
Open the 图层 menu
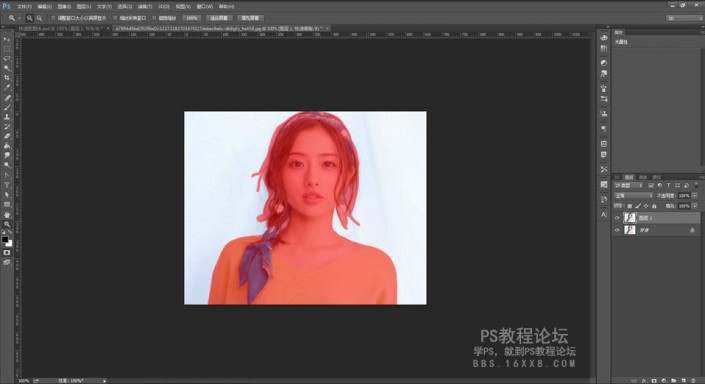click(84, 7)
